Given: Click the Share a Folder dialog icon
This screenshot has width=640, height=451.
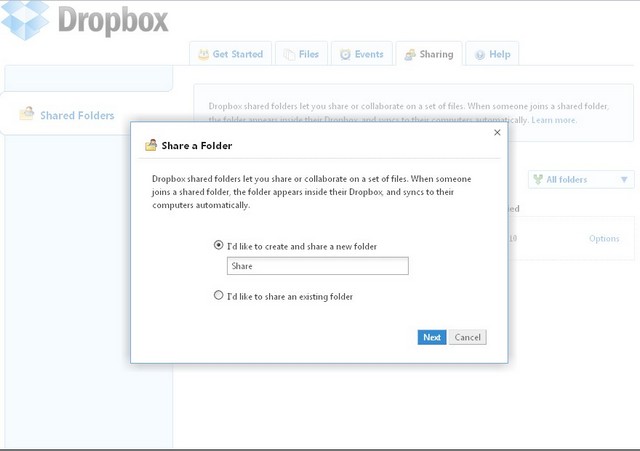Looking at the screenshot, I should click(x=151, y=145).
